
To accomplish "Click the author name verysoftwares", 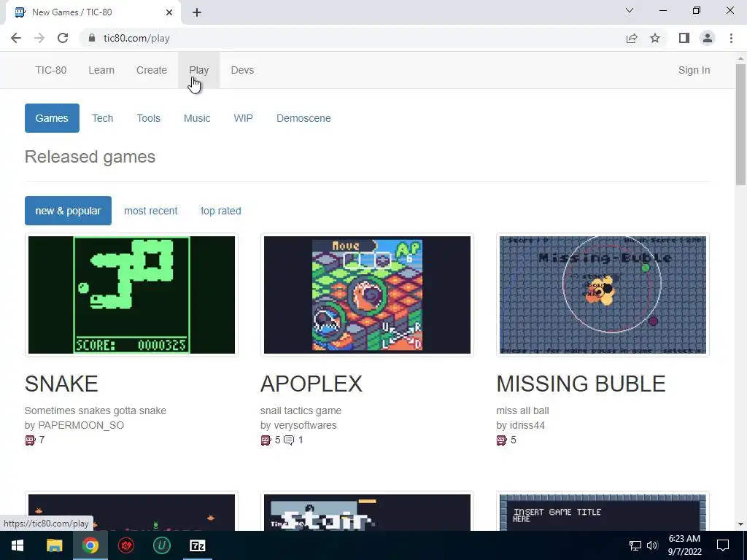I will pos(305,425).
